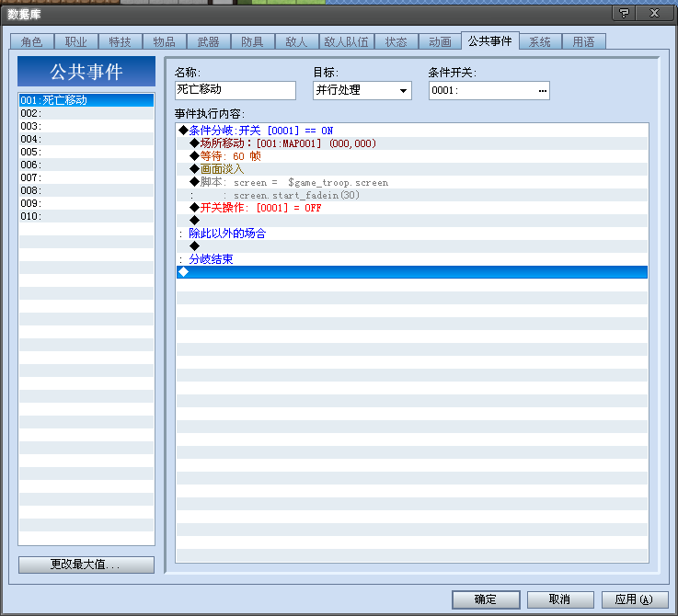Select the 除此以外的场合 line

tap(412, 234)
